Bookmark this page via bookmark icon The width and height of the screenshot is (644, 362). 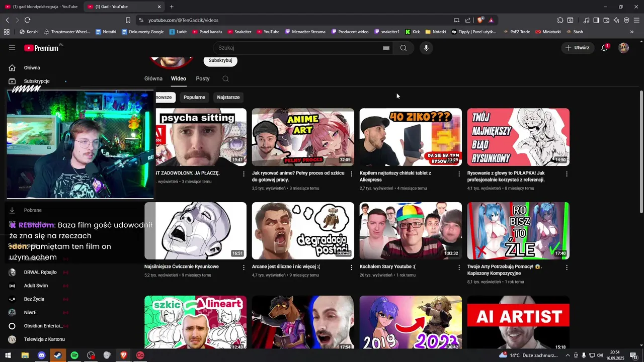pyautogui.click(x=128, y=20)
